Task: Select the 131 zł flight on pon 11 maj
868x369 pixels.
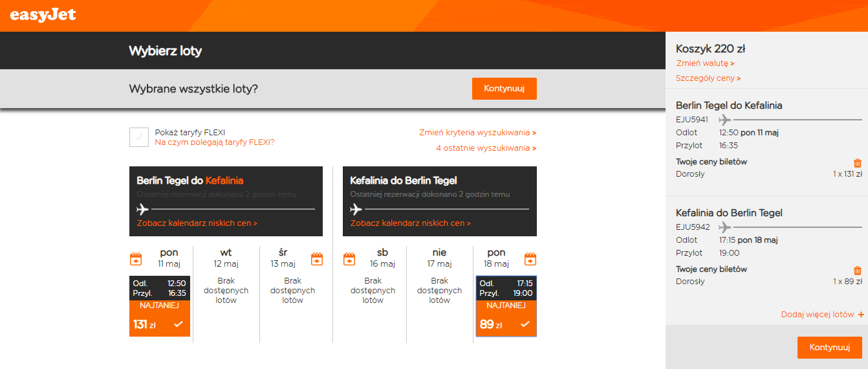Action: coord(160,306)
